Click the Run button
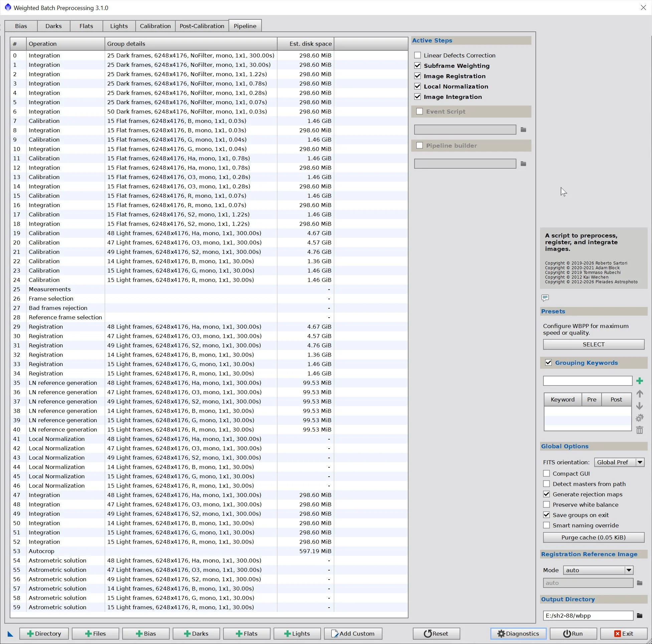Image resolution: width=652 pixels, height=644 pixels. 573,634
